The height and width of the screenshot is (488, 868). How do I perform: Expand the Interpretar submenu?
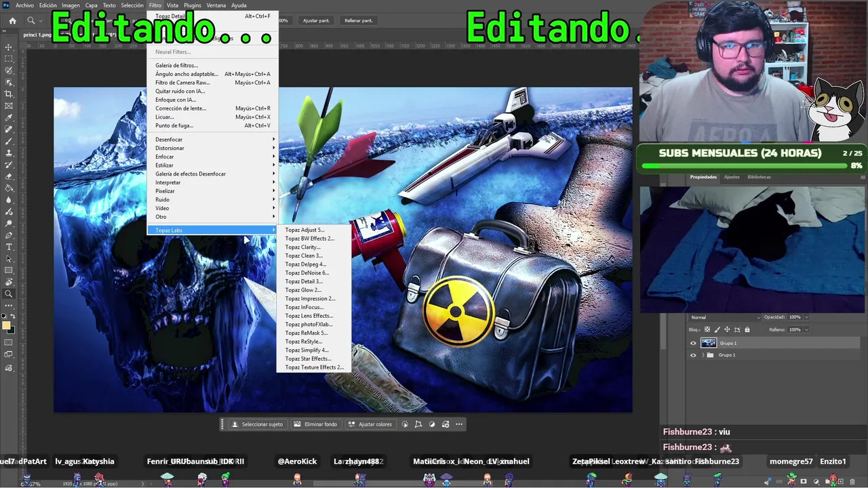click(212, 182)
